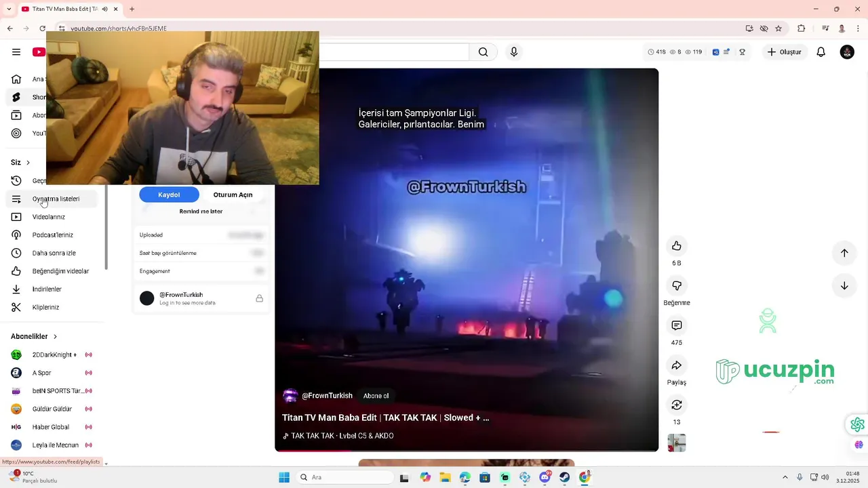
Task: Open site information icon in address bar
Action: pos(61,28)
